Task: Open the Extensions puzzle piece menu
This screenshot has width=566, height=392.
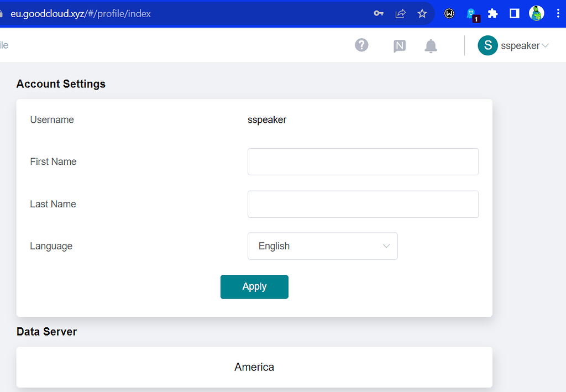Action: point(492,14)
